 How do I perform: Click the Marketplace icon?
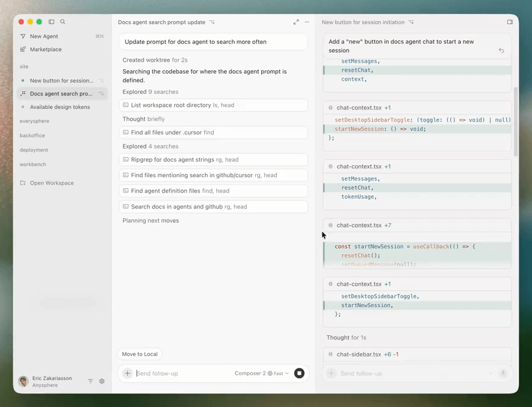point(23,49)
